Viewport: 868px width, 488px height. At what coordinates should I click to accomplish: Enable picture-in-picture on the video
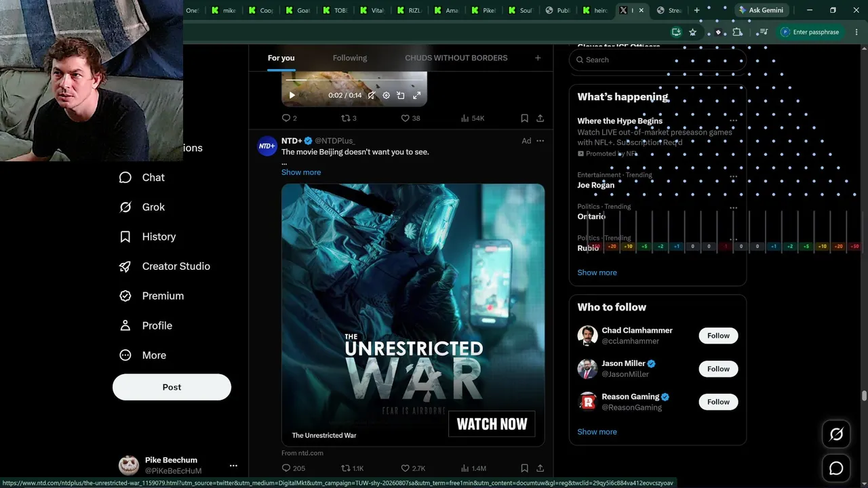pyautogui.click(x=401, y=96)
